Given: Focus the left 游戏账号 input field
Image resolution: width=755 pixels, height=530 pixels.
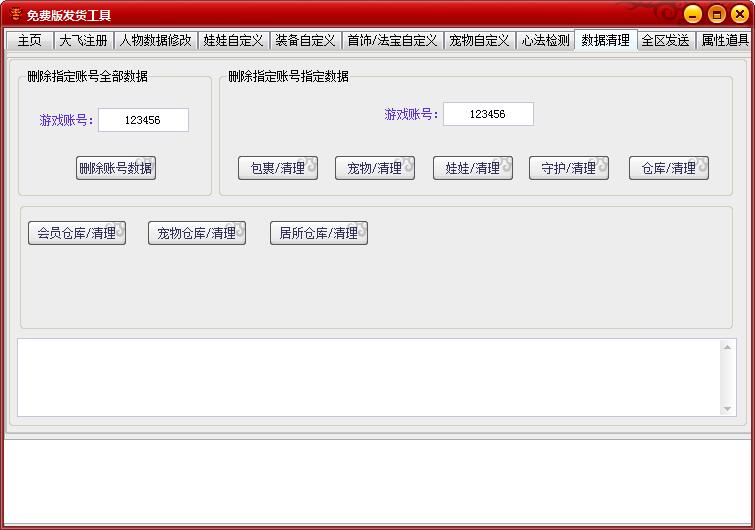Looking at the screenshot, I should [x=143, y=120].
